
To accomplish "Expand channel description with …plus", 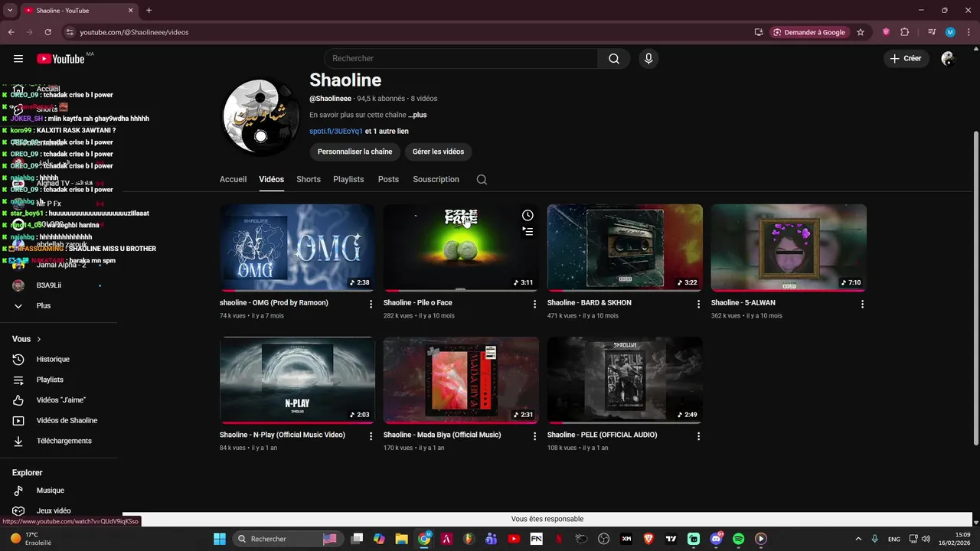I will [x=417, y=115].
